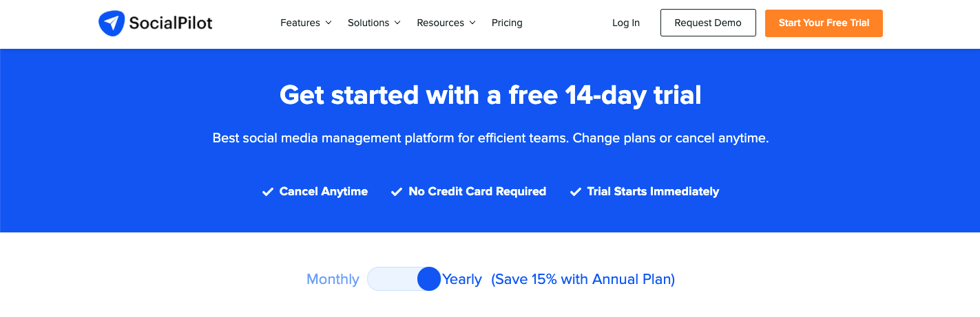Select the Yearly billing option label
980x317 pixels.
[462, 279]
